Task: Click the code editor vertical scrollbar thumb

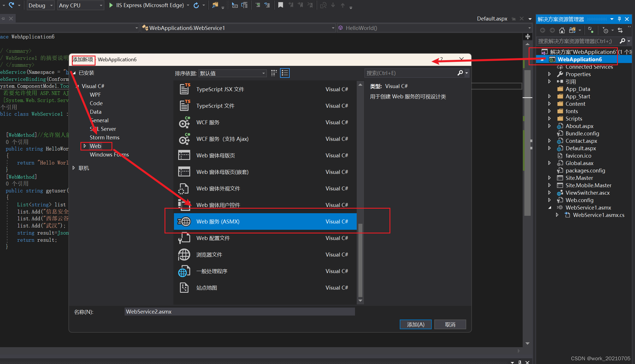Action: [x=527, y=143]
